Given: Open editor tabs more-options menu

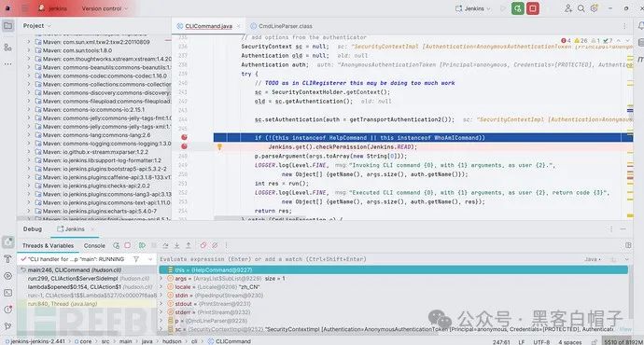Looking at the screenshot, I should [624, 26].
